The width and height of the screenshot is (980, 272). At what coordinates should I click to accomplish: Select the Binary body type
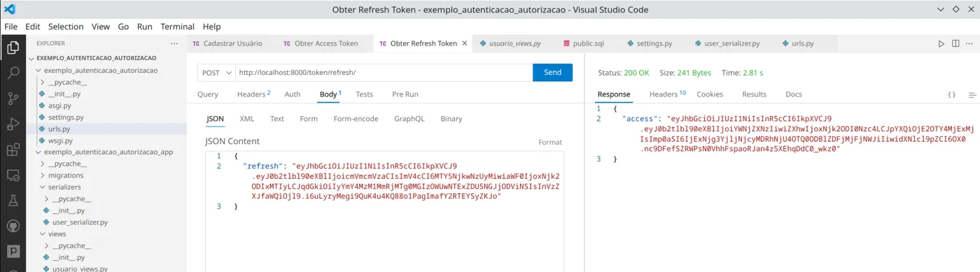pyautogui.click(x=451, y=119)
